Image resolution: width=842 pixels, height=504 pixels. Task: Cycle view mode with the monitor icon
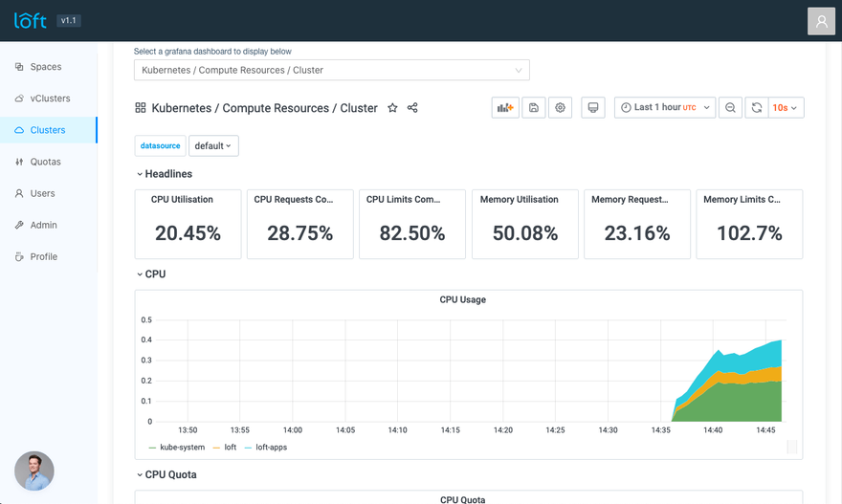(593, 108)
